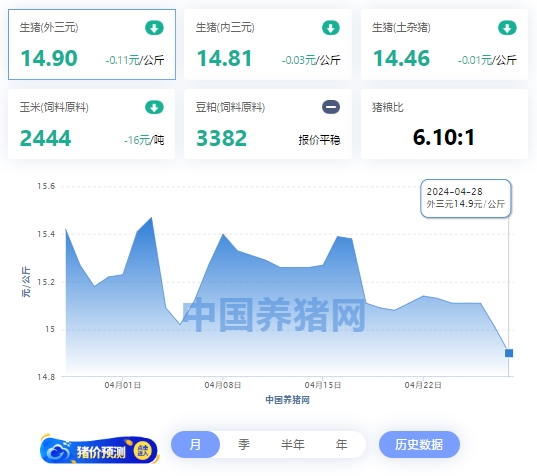The width and height of the screenshot is (537, 476).
Task: Open the 猪价预测 banner
Action: coord(99,450)
